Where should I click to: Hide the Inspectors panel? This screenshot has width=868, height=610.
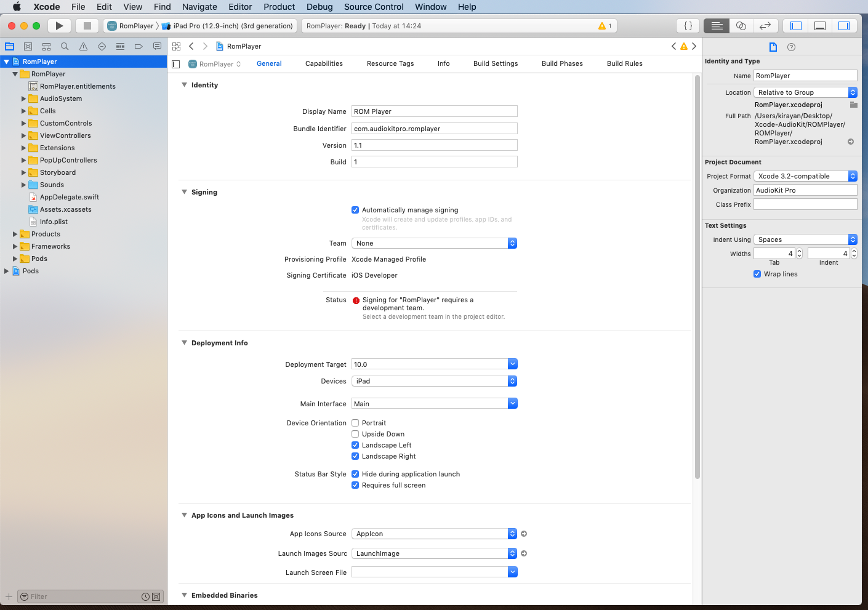[844, 26]
